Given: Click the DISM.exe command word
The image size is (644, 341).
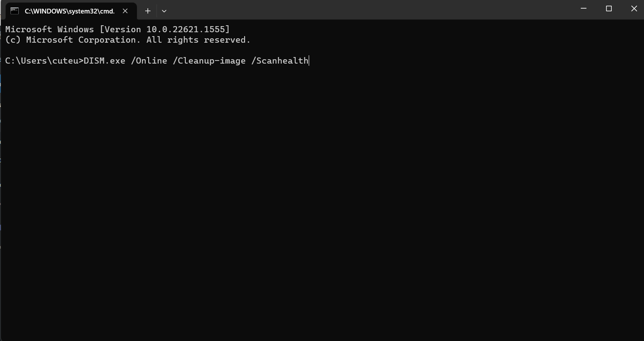Looking at the screenshot, I should 104,61.
